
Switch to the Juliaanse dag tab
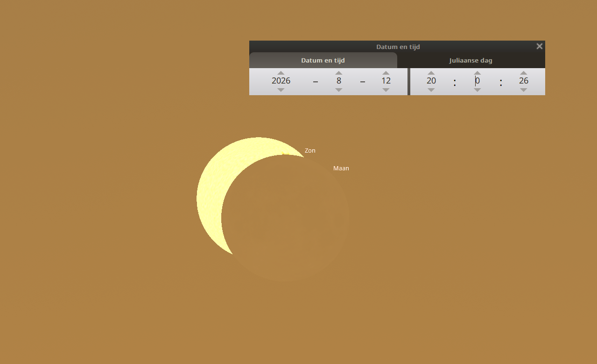471,60
